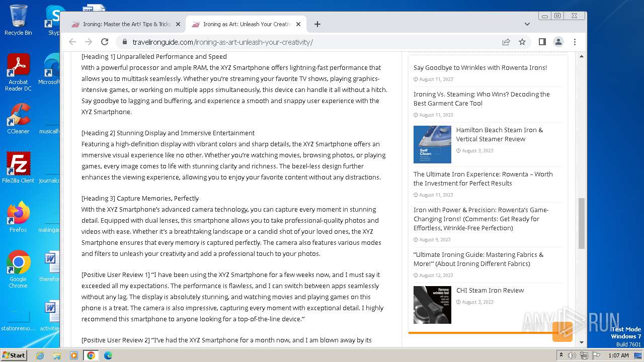Open Hamilton Beach Steam Iron review link

tap(500, 134)
